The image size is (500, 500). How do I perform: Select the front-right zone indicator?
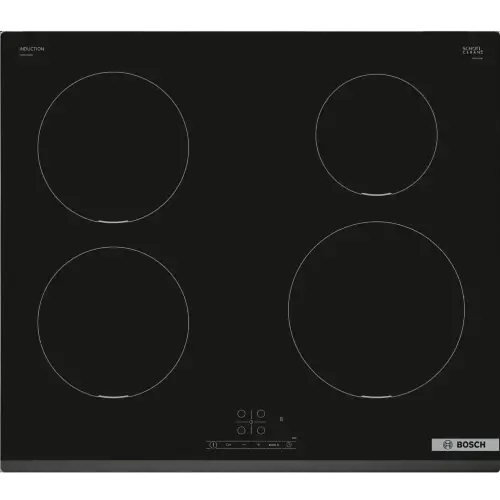pos(261,430)
